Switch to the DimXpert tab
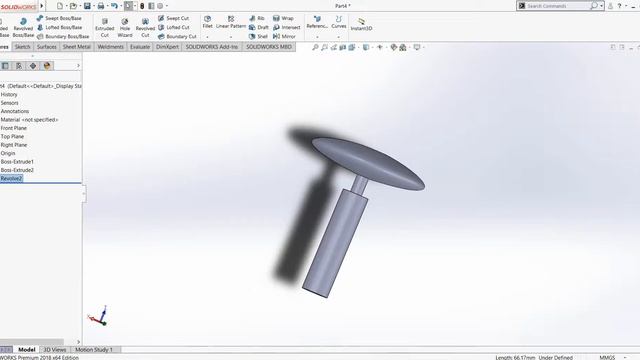 point(167,47)
